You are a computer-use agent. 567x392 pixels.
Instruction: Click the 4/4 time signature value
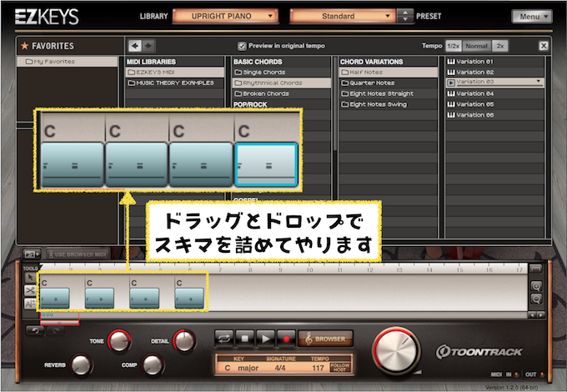coord(280,368)
